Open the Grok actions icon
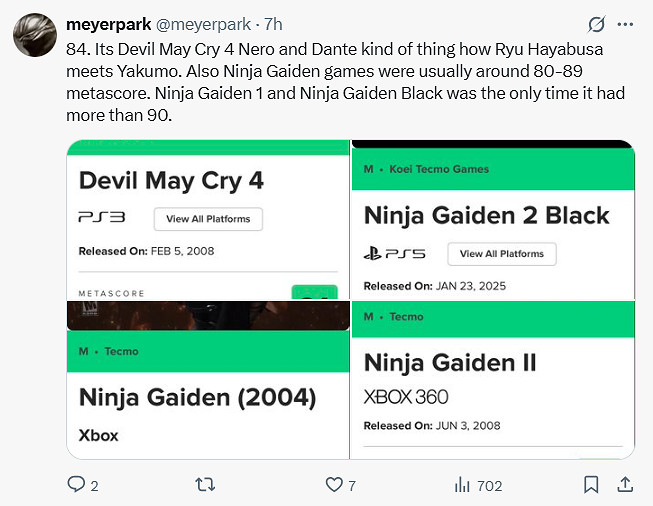This screenshot has height=506, width=653. 597,23
